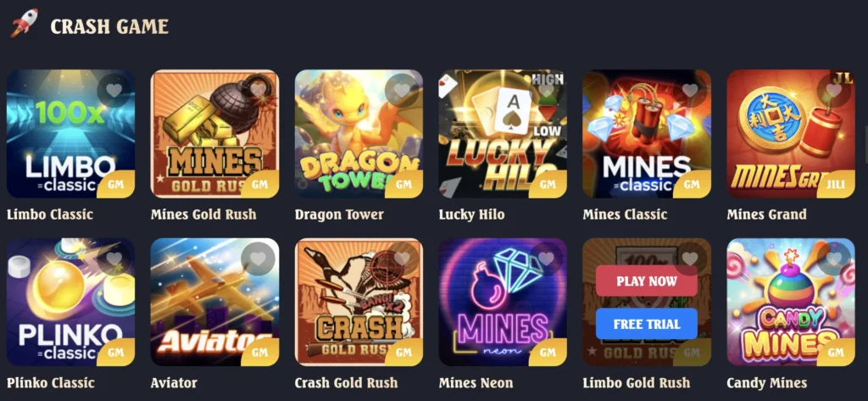Screen dimensions: 868x401
Task: Click the heart icon on Aviator tile
Action: pyautogui.click(x=258, y=259)
